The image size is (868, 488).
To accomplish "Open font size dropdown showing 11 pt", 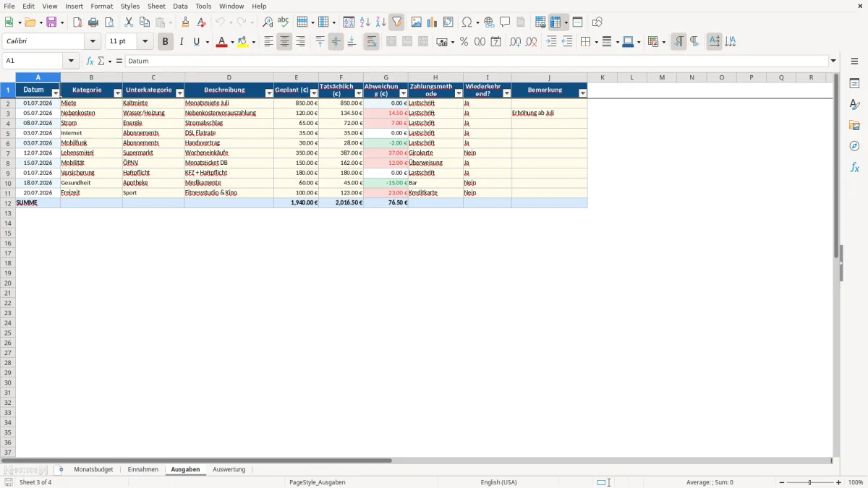I will click(x=145, y=42).
